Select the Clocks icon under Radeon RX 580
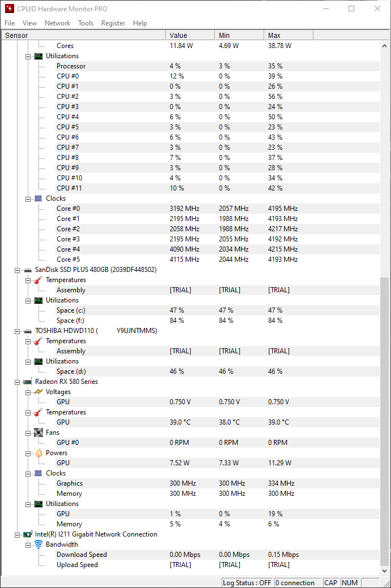This screenshot has width=391, height=588. pyautogui.click(x=37, y=473)
